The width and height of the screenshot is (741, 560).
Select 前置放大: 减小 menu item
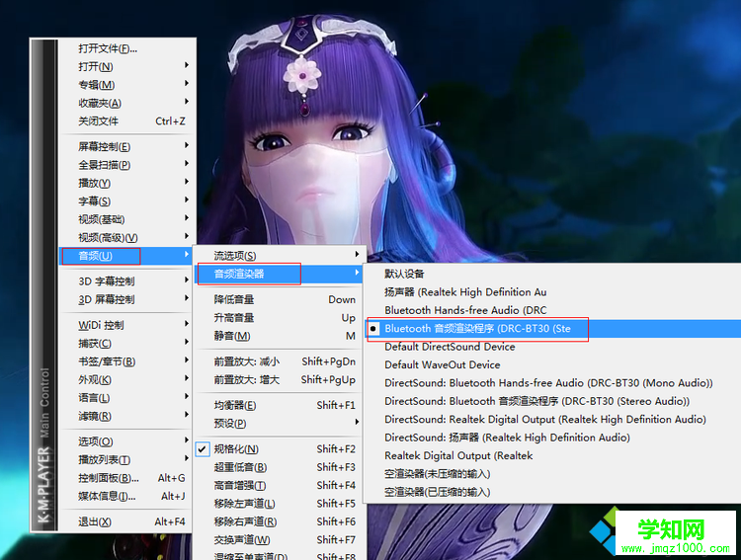tap(279, 361)
